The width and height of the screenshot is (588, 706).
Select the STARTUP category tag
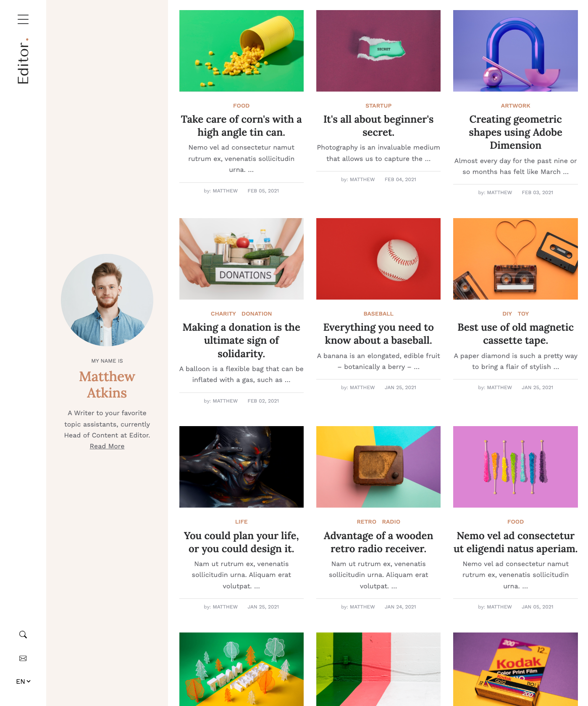378,106
